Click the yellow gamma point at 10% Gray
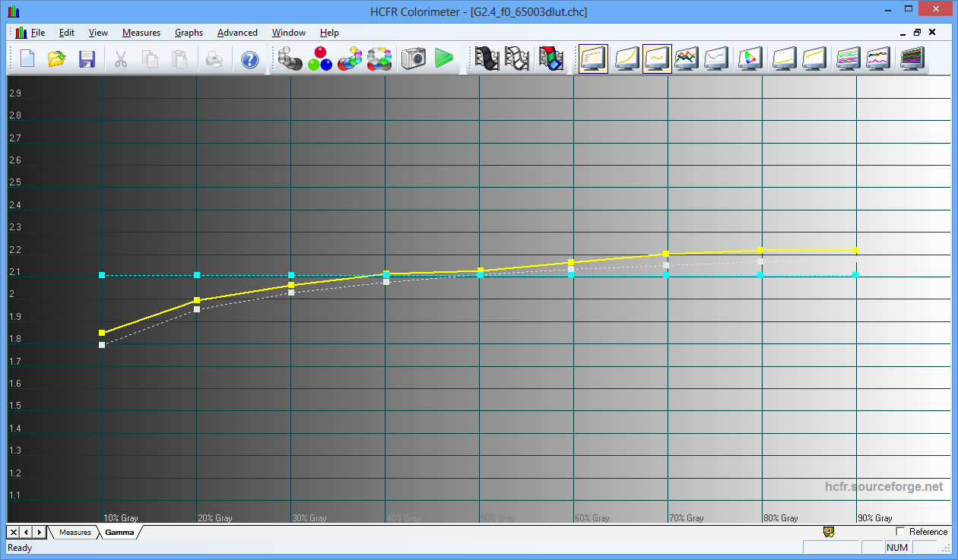This screenshot has height=560, width=958. tap(102, 333)
